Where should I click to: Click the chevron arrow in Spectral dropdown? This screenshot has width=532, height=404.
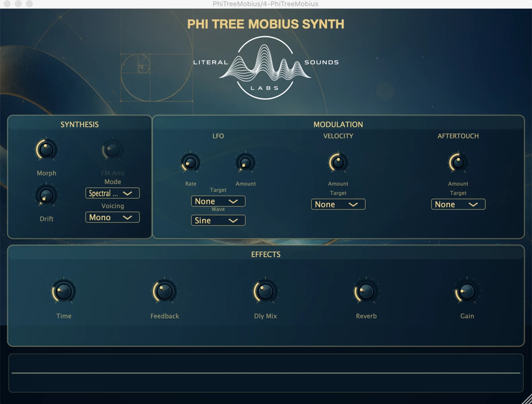(x=127, y=193)
